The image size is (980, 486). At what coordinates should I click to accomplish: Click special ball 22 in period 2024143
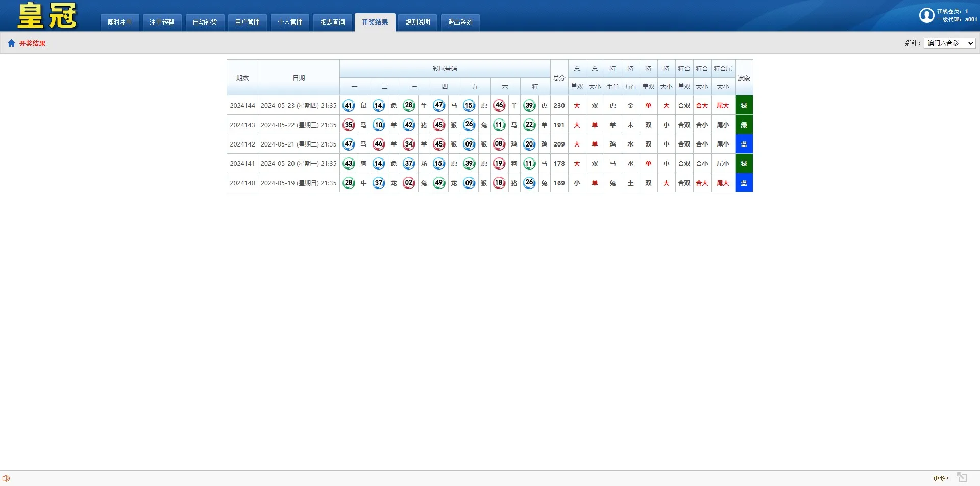tap(529, 125)
